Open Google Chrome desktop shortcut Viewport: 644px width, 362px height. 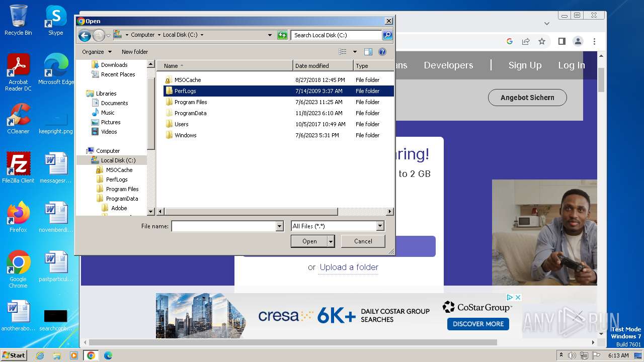click(x=18, y=270)
